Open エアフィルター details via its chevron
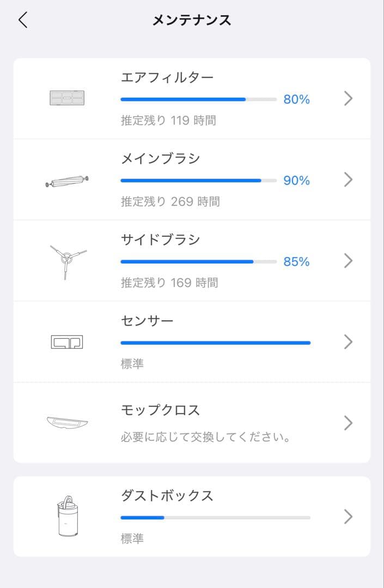The height and width of the screenshot is (588, 384). (348, 99)
